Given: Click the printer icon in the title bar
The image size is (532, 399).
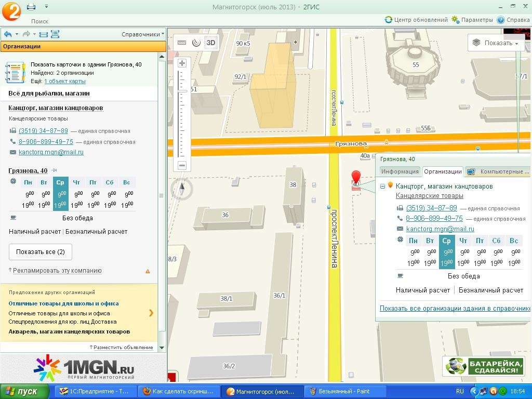Looking at the screenshot, I should (31, 6).
